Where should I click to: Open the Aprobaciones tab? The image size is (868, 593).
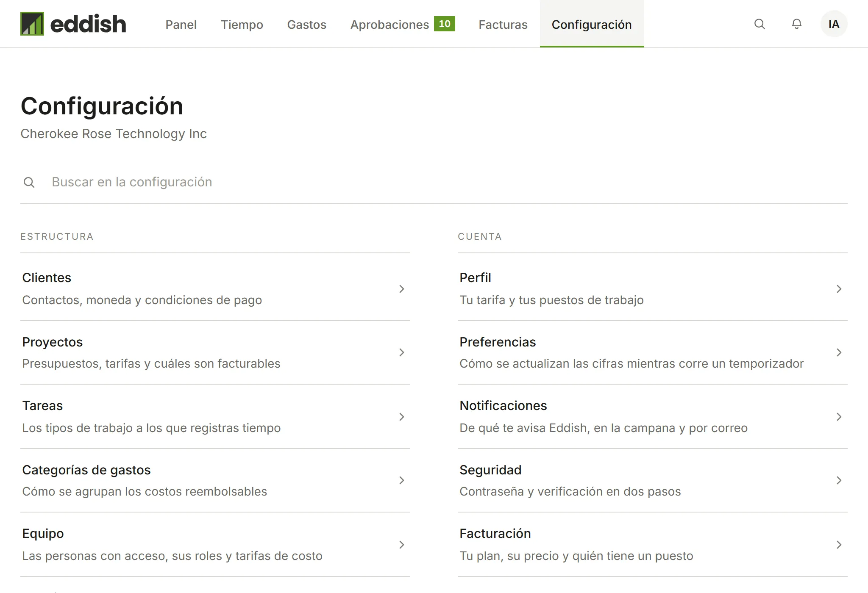click(x=403, y=24)
